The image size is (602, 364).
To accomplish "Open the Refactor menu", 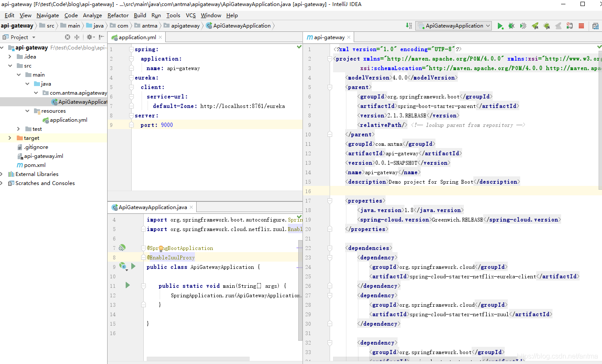I will click(x=118, y=15).
